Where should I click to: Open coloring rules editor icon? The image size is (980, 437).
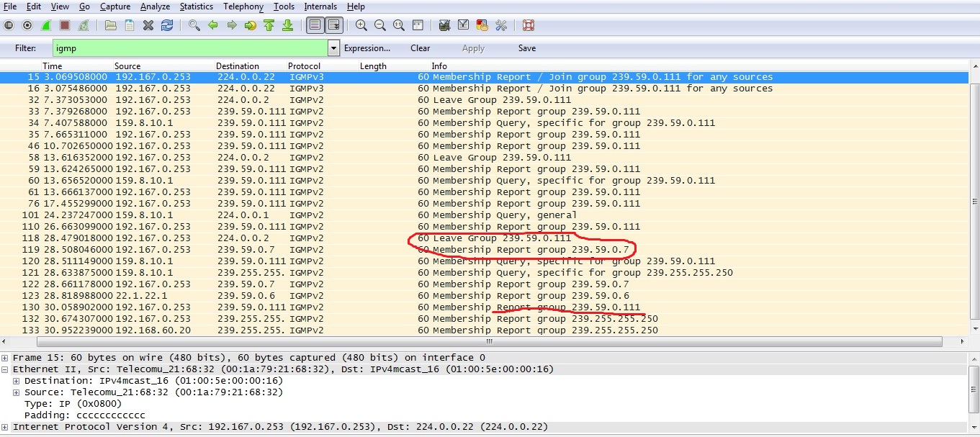pyautogui.click(x=482, y=25)
